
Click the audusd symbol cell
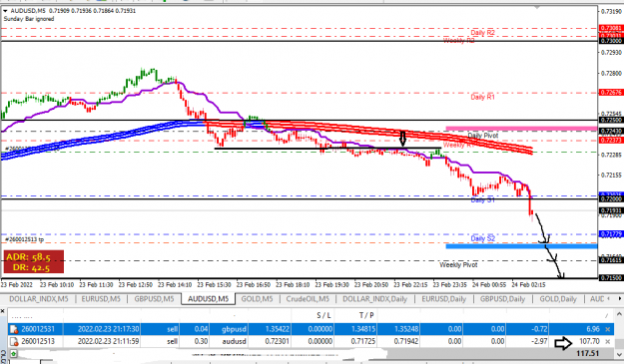[235, 341]
